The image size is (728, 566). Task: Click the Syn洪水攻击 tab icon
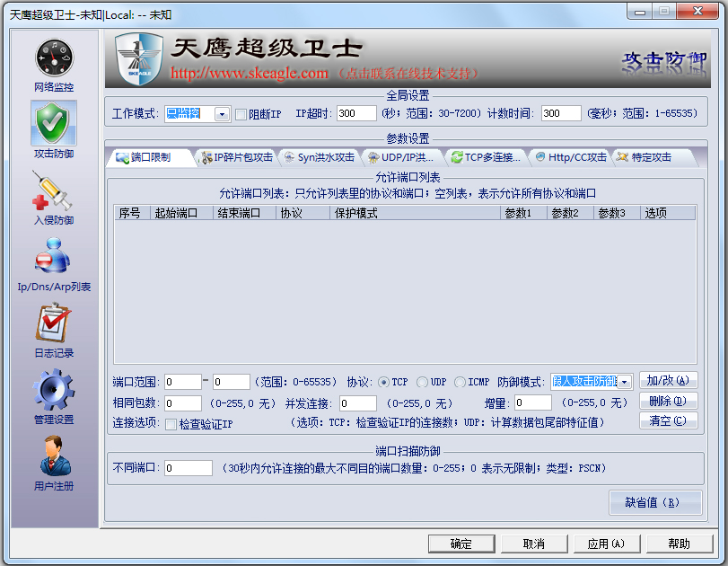289,157
